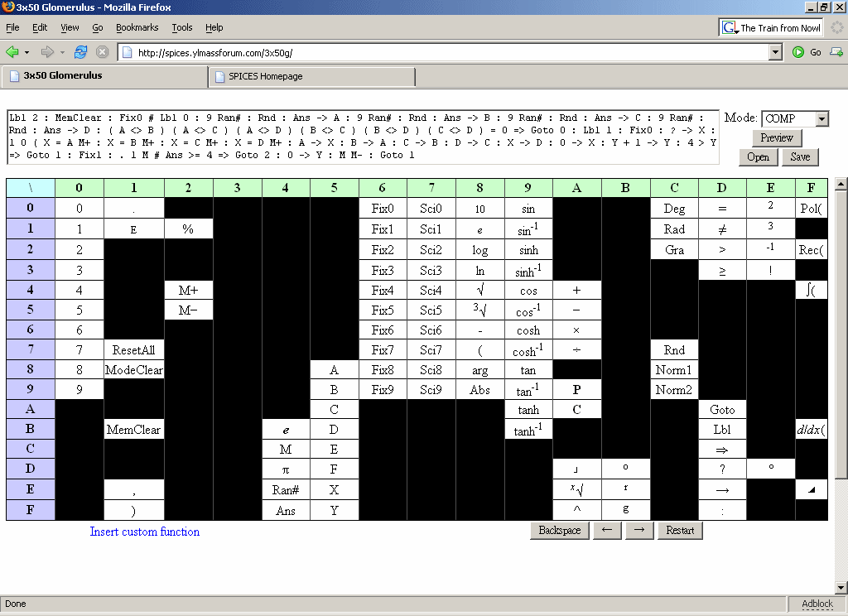Click the Insert custom function link
This screenshot has height=616, width=848.
pos(145,532)
